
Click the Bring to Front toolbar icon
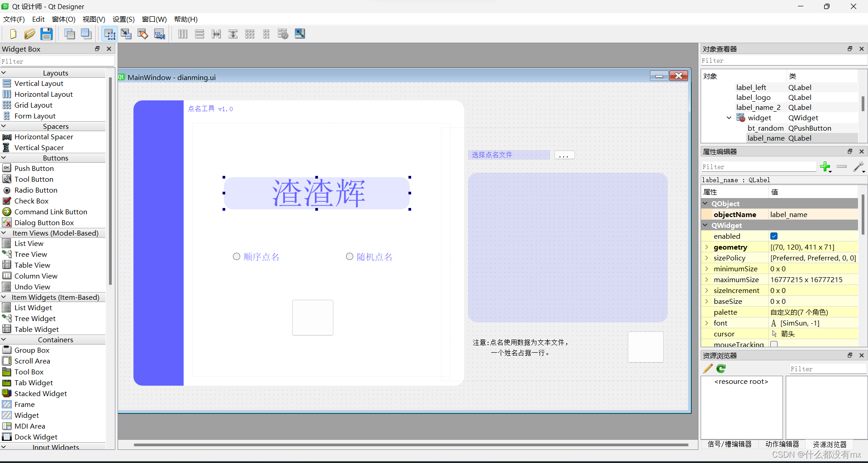[x=86, y=34]
